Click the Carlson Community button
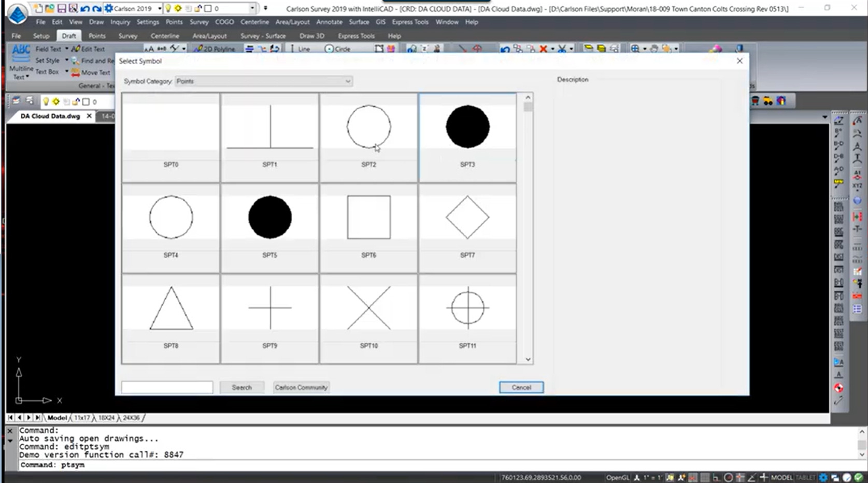Viewport: 868px width, 483px height. coord(301,387)
